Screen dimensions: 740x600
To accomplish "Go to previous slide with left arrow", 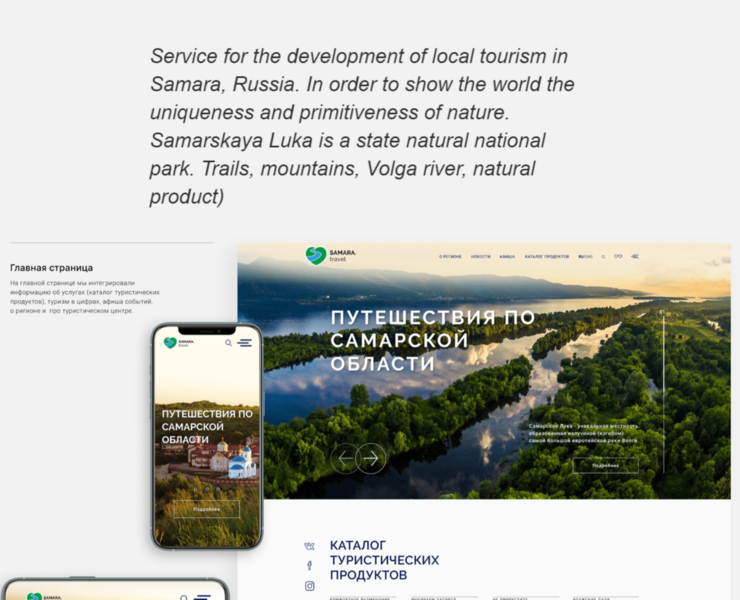I will (x=345, y=458).
